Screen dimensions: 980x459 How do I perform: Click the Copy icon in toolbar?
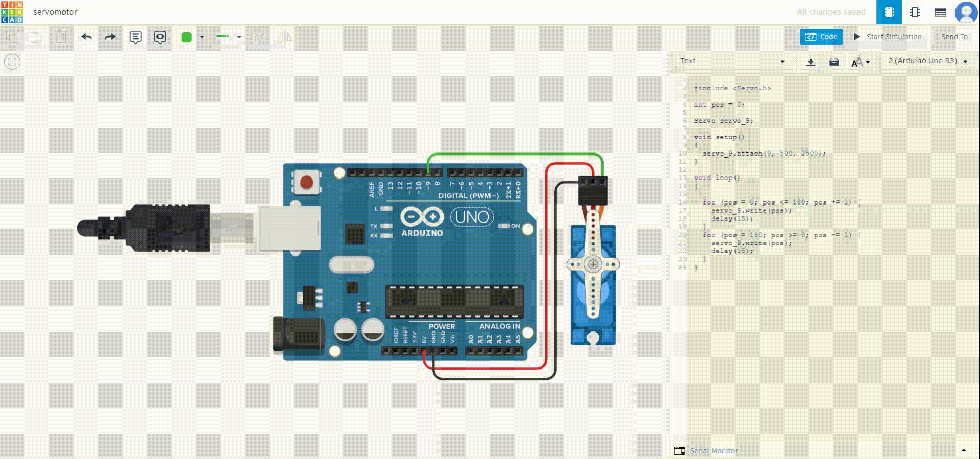click(12, 37)
